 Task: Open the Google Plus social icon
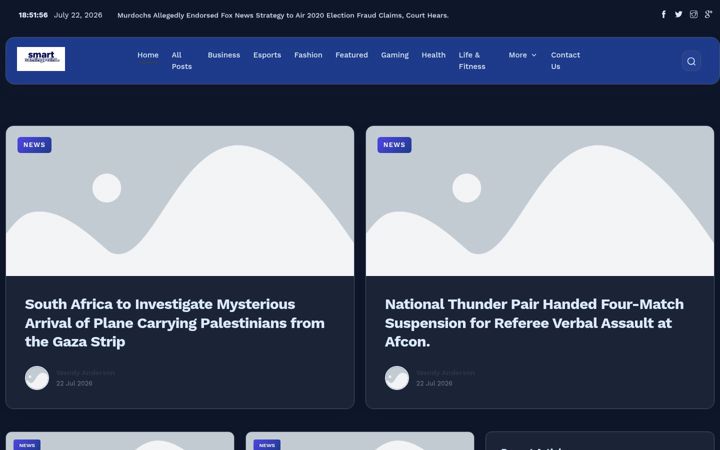tap(708, 14)
